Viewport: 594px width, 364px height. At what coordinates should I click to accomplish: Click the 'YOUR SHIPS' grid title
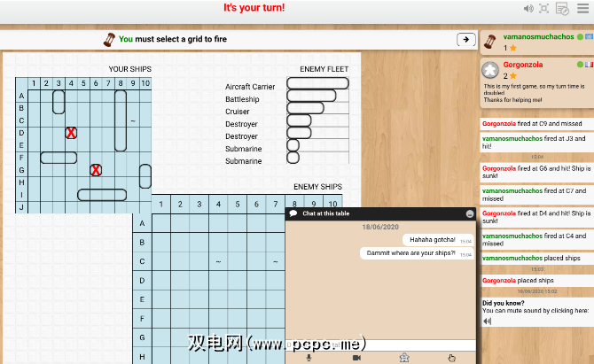pyautogui.click(x=130, y=69)
